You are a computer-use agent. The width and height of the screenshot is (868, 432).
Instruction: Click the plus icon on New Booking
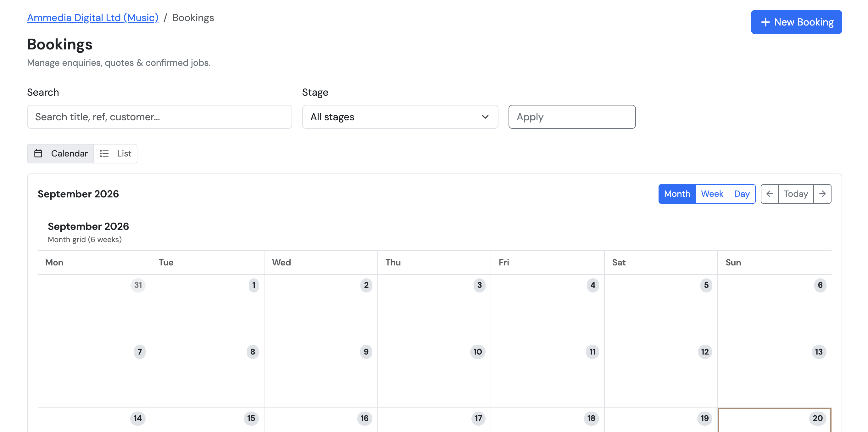[765, 22]
